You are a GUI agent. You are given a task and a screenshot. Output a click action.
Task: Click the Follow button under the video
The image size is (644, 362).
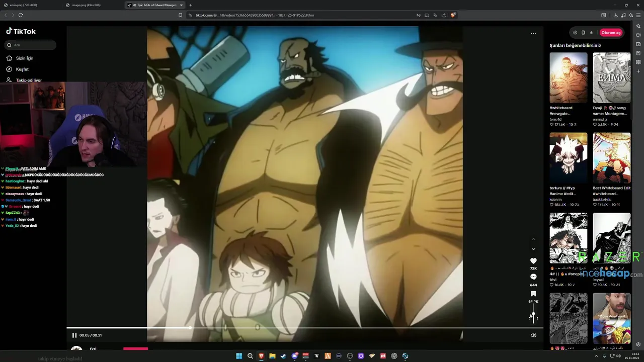pyautogui.click(x=135, y=348)
